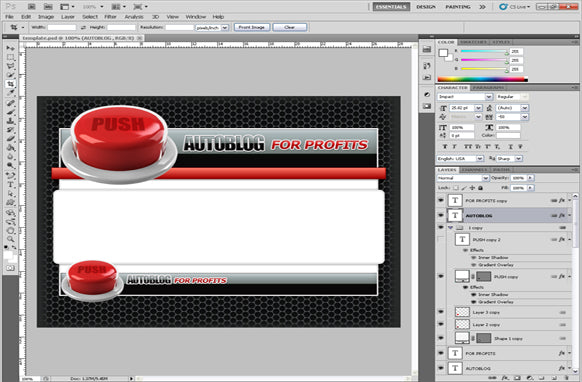Collapse the 1 copy layer group

click(x=451, y=228)
